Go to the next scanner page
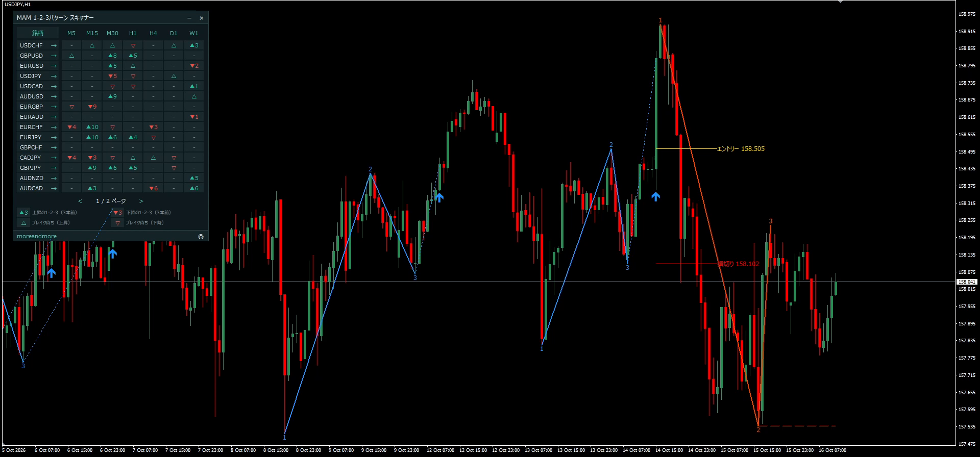This screenshot has width=980, height=457. click(x=141, y=201)
